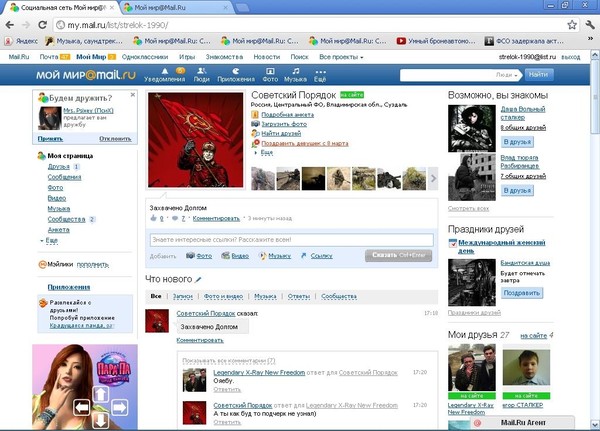Open the Яндекс bookmark in the bookmarks bar

[x=21, y=41]
